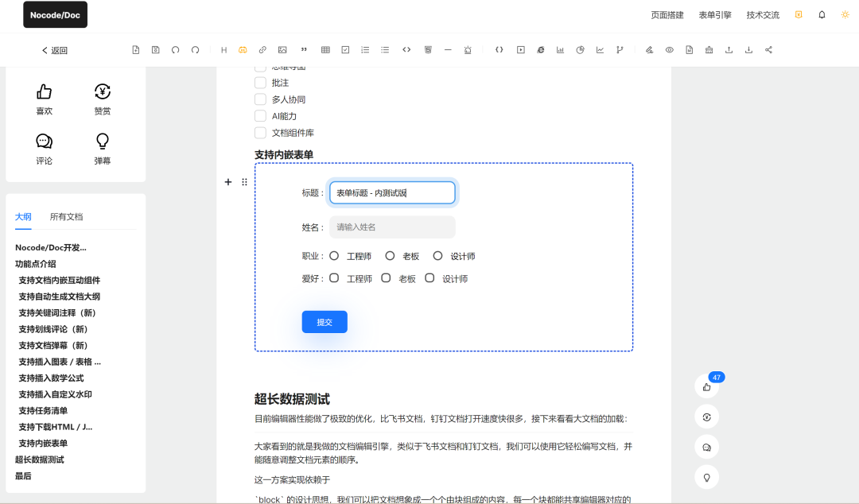Click the six-dot drag handle icon
Screen dimensions: 859x504
[244, 182]
